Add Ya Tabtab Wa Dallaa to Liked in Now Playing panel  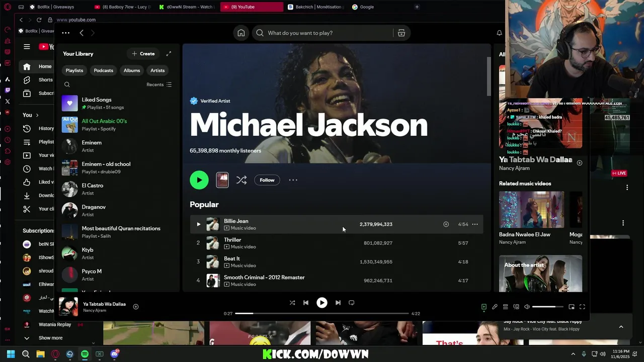580,163
